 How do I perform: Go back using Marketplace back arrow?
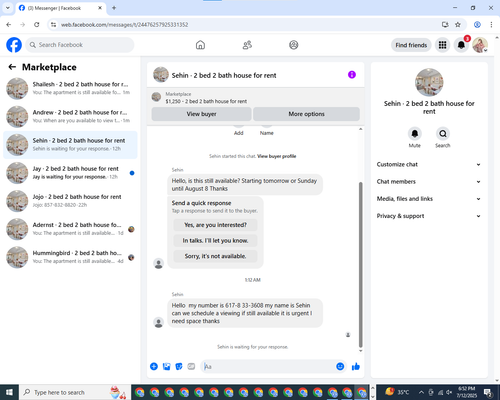12,67
